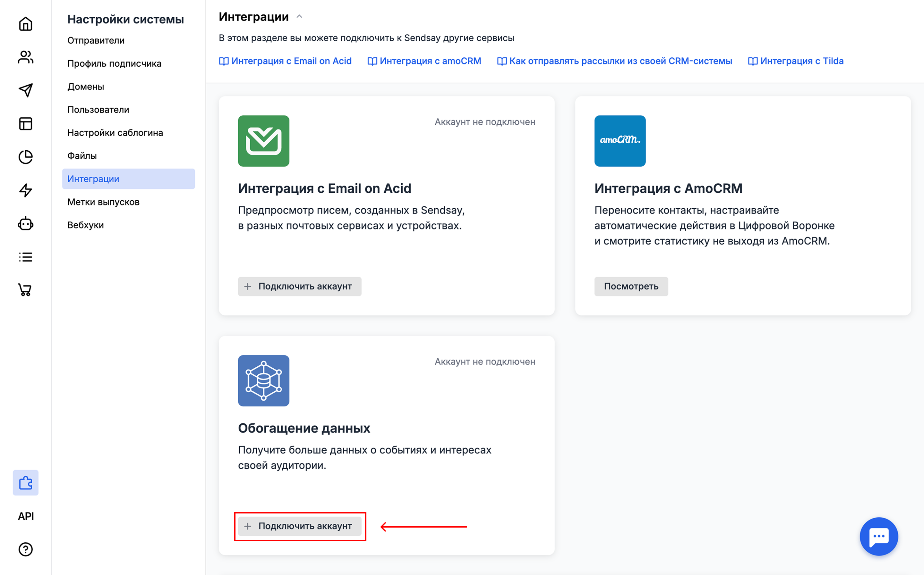
Task: Open statistics with the pie chart icon
Action: click(25, 157)
